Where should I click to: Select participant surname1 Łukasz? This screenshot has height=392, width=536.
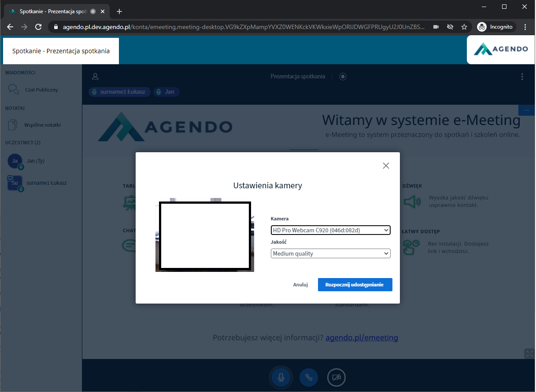pos(46,183)
